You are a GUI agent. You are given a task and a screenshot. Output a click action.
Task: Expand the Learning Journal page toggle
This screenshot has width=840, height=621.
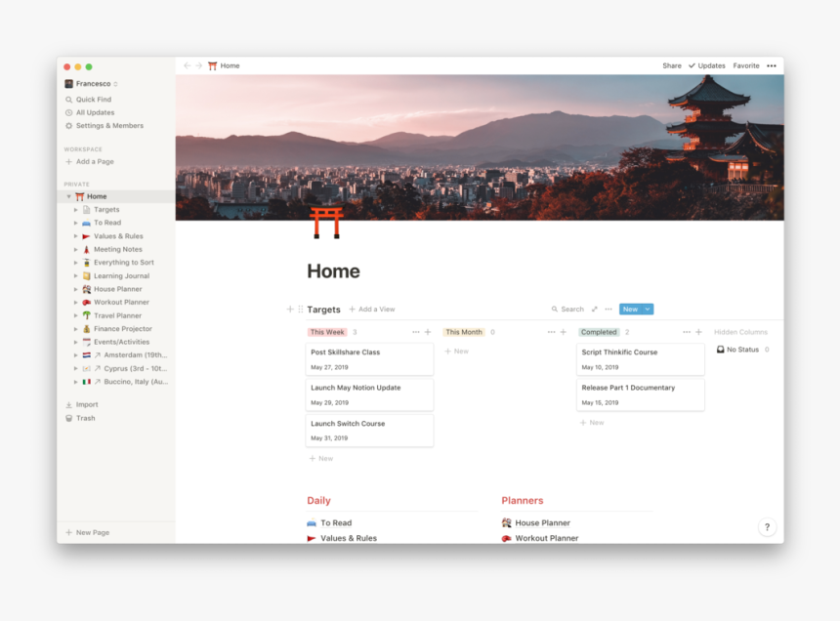pos(75,275)
